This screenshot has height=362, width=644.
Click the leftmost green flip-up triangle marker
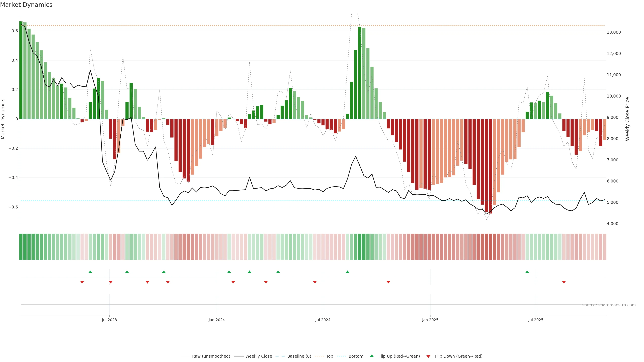[90, 272]
